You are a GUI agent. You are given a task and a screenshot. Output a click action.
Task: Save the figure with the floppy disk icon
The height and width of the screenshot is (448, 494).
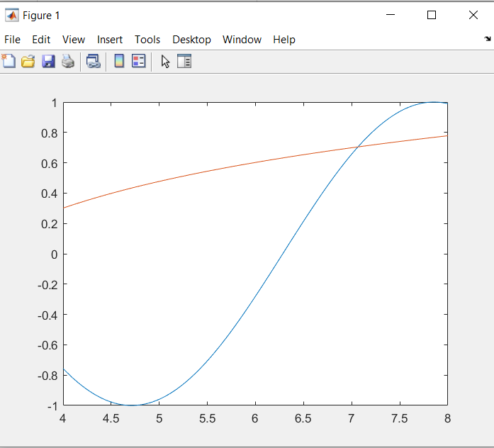48,61
